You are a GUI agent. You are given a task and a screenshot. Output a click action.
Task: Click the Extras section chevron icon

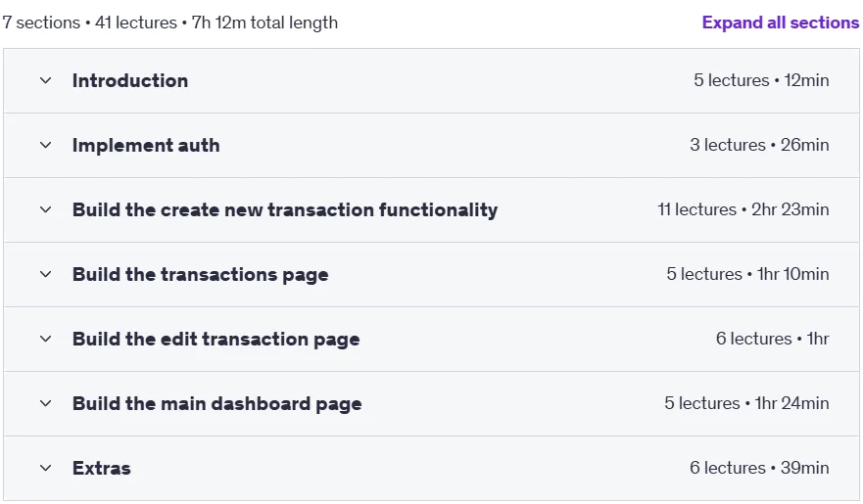click(x=46, y=468)
